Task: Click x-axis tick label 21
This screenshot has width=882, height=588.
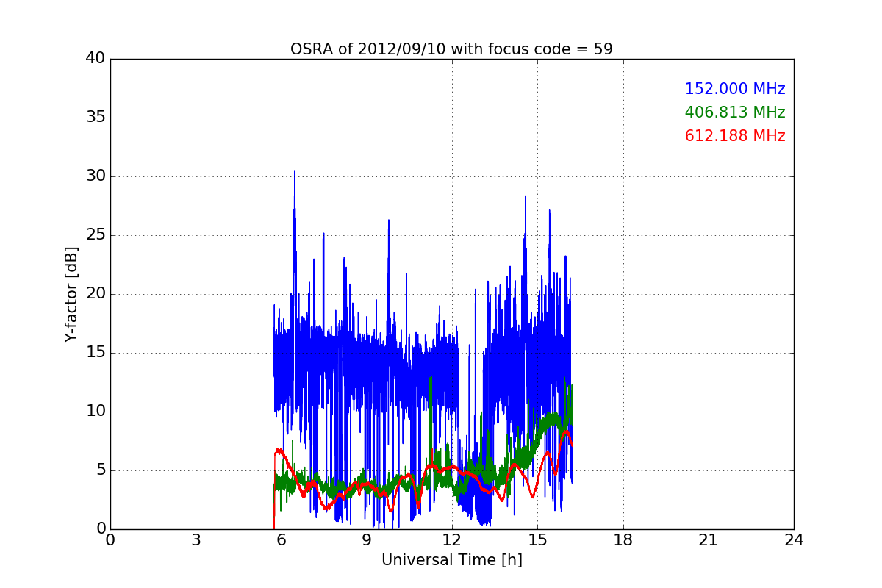Action: click(x=708, y=540)
